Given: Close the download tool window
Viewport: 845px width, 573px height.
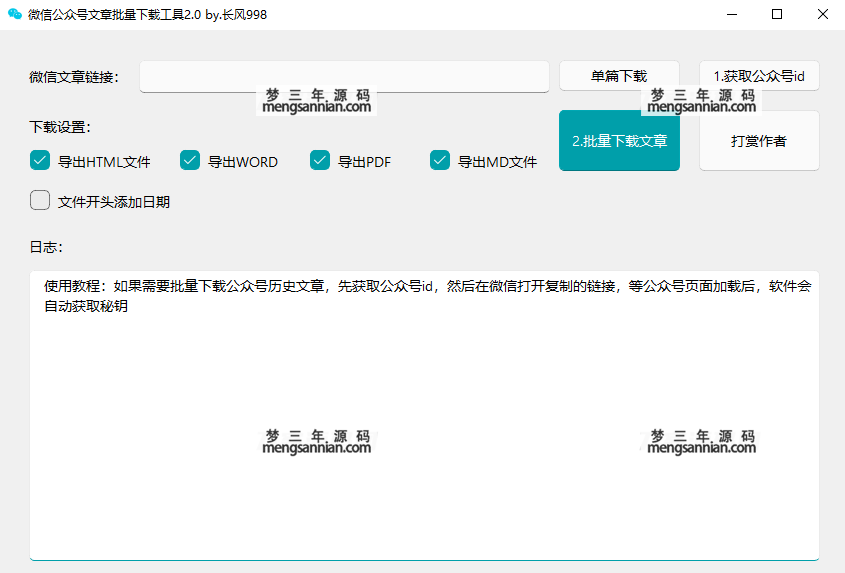Looking at the screenshot, I should [822, 15].
